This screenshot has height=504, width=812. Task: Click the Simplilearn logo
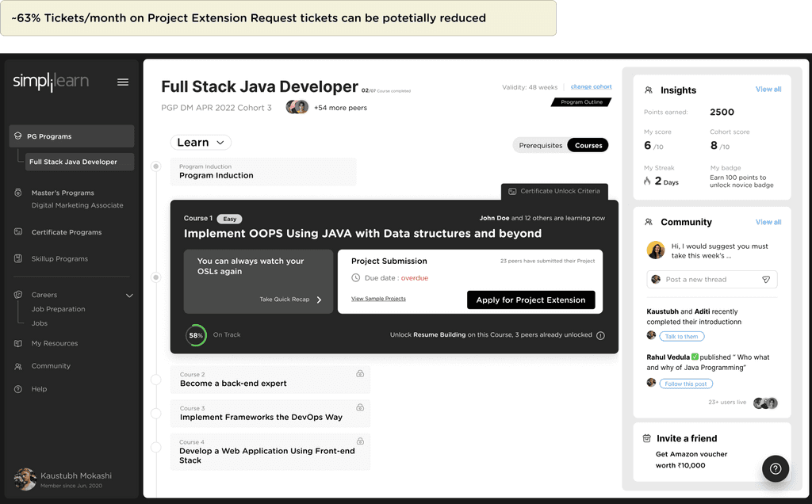[x=51, y=82]
